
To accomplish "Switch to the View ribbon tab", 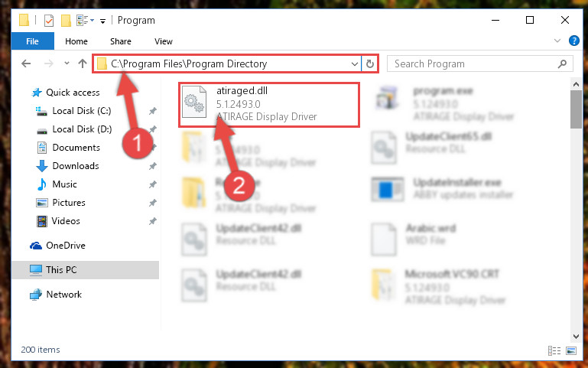I will (164, 41).
